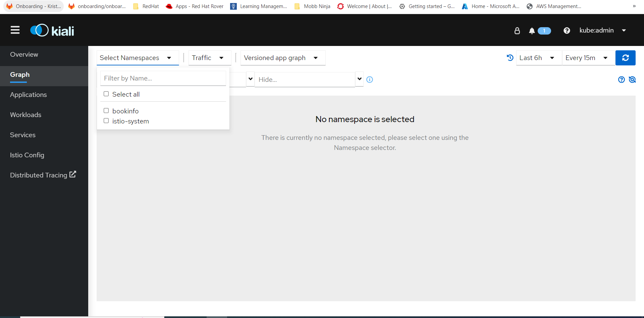The height and width of the screenshot is (318, 644).
Task: Check the Select all checkbox
Action: pyautogui.click(x=106, y=94)
